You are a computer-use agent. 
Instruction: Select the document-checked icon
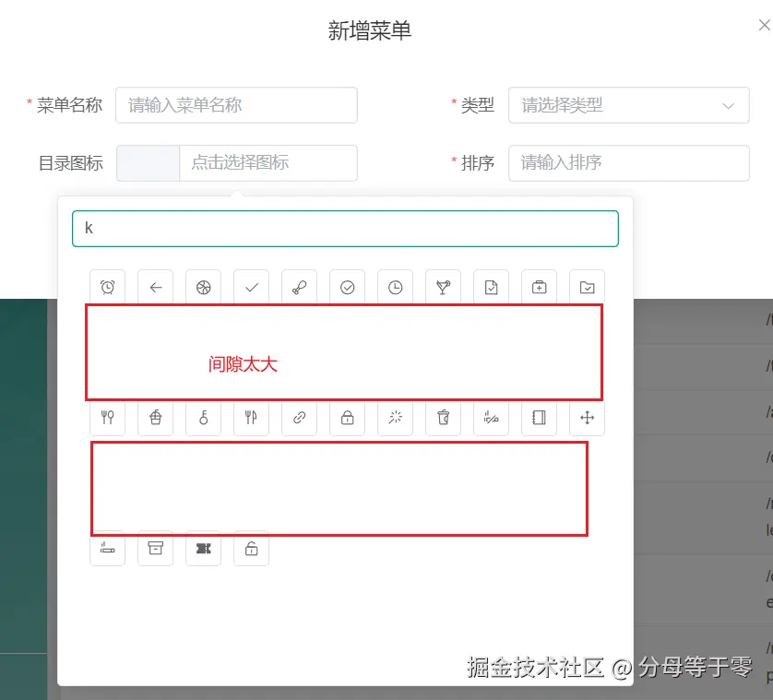pyautogui.click(x=491, y=287)
